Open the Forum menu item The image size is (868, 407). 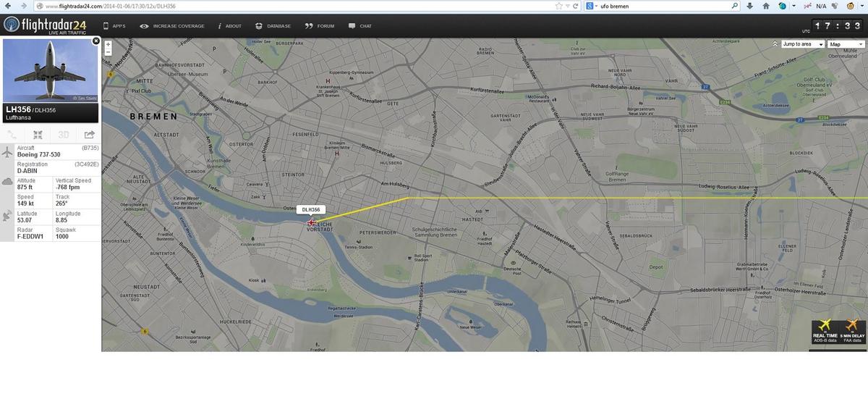click(x=320, y=26)
